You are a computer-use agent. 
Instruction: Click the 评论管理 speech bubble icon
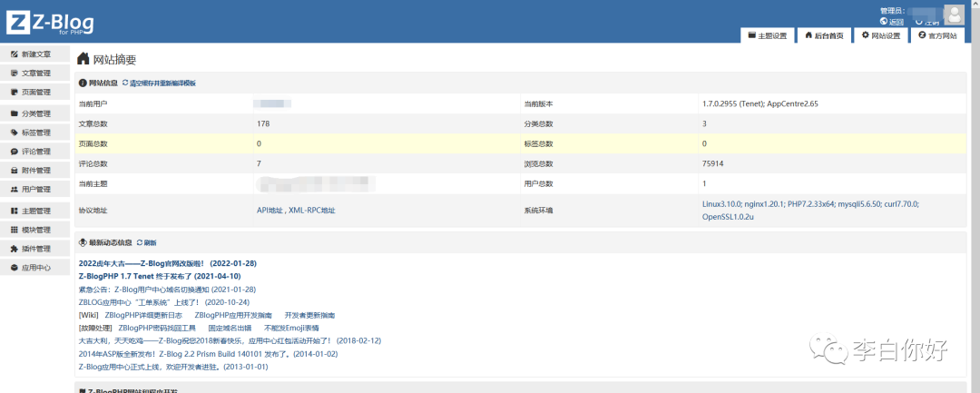point(15,152)
